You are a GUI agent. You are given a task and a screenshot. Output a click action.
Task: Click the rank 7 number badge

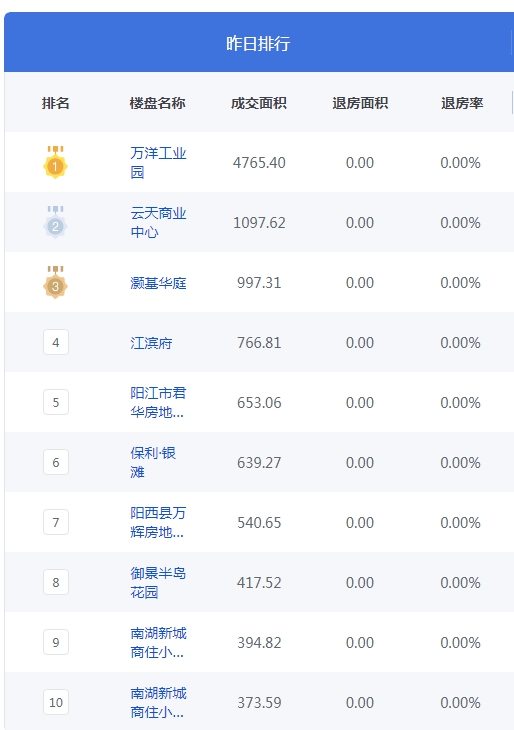pyautogui.click(x=56, y=522)
